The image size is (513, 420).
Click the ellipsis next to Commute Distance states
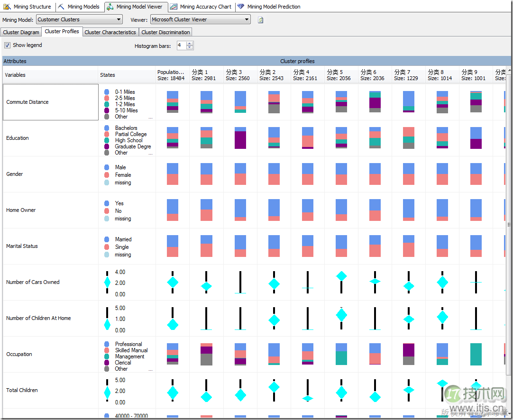click(151, 117)
